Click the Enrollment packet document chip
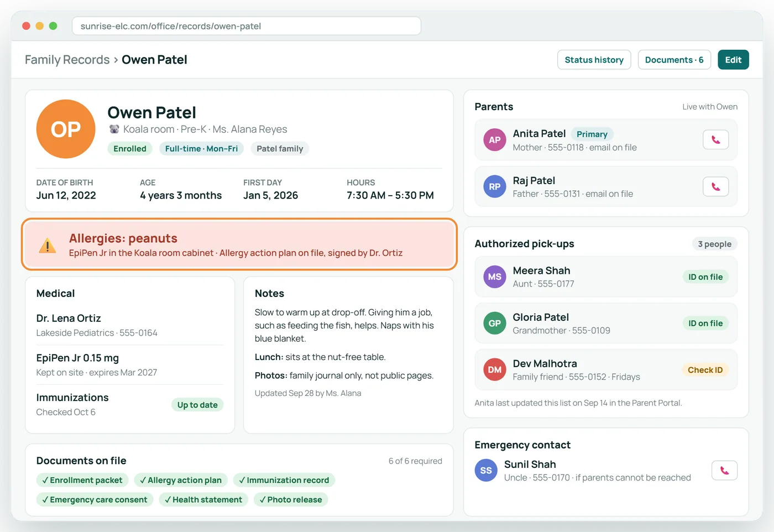Viewport: 774px width, 532px height. [82, 480]
